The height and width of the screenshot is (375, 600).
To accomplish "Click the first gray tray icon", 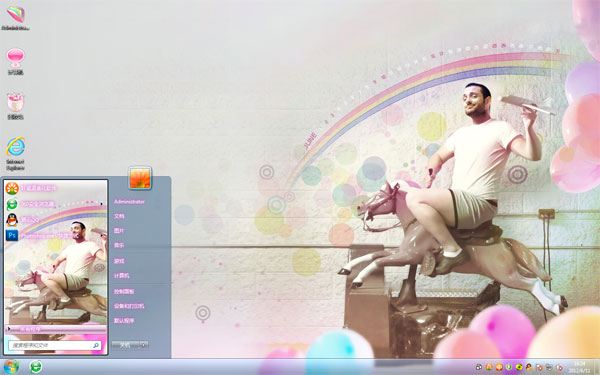I will click(479, 367).
